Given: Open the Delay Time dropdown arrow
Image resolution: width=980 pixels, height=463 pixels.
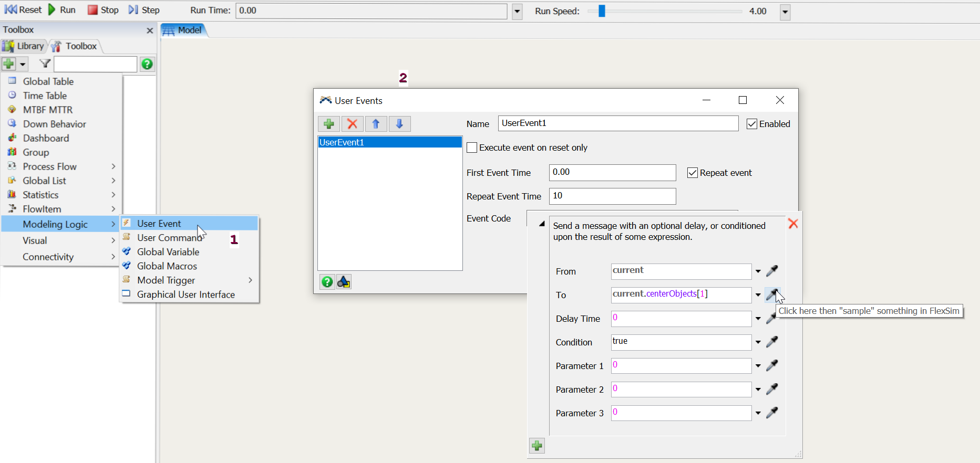Looking at the screenshot, I should [758, 319].
